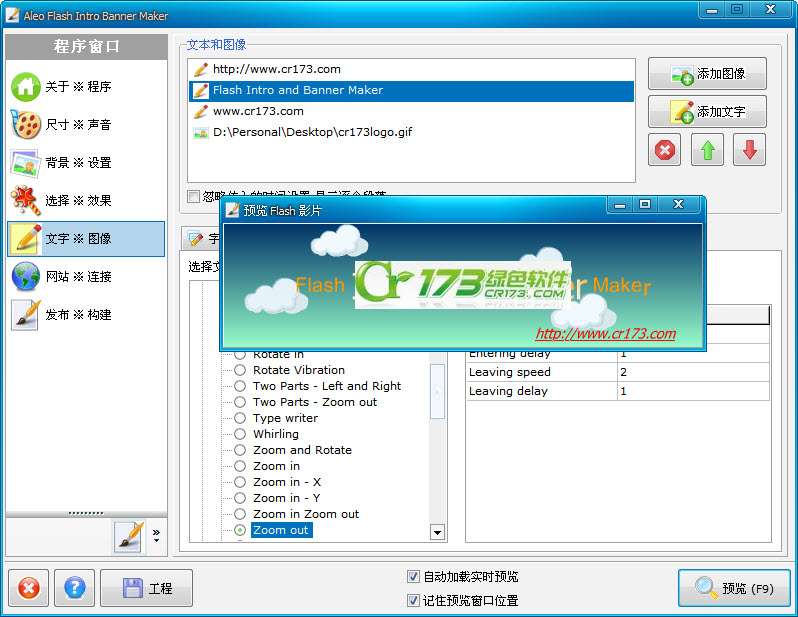This screenshot has width=798, height=617.
Task: Open 工程 project button
Action: pos(147,588)
